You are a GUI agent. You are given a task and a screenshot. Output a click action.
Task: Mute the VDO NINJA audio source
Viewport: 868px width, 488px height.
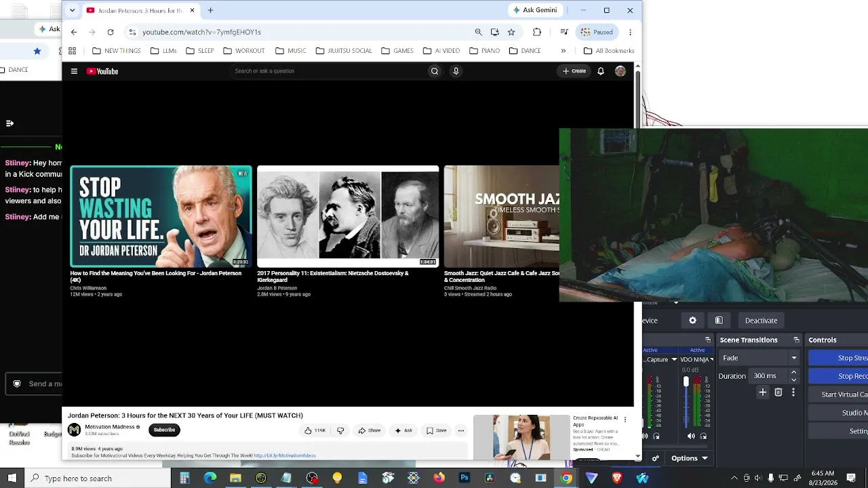(x=691, y=436)
